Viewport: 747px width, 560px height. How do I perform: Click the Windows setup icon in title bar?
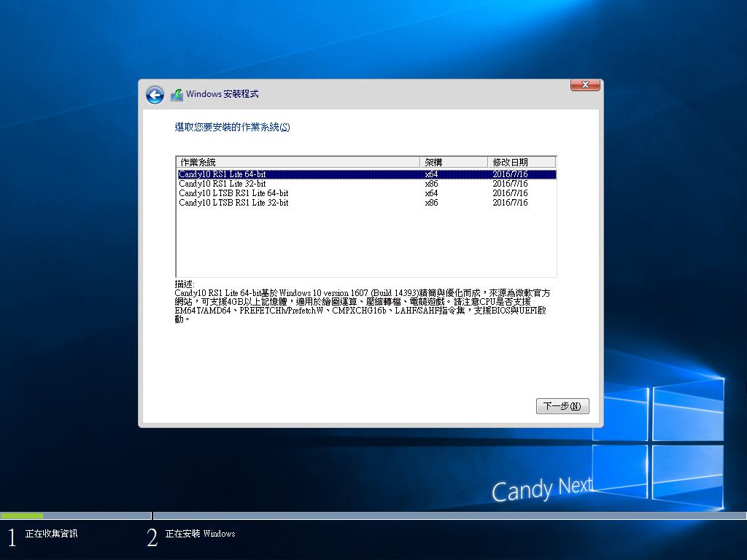coord(177,94)
